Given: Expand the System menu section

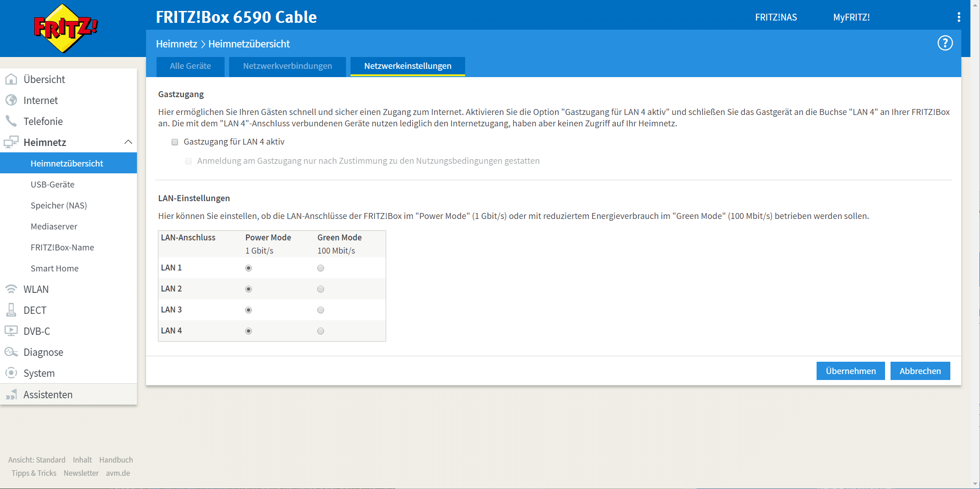Looking at the screenshot, I should point(39,373).
